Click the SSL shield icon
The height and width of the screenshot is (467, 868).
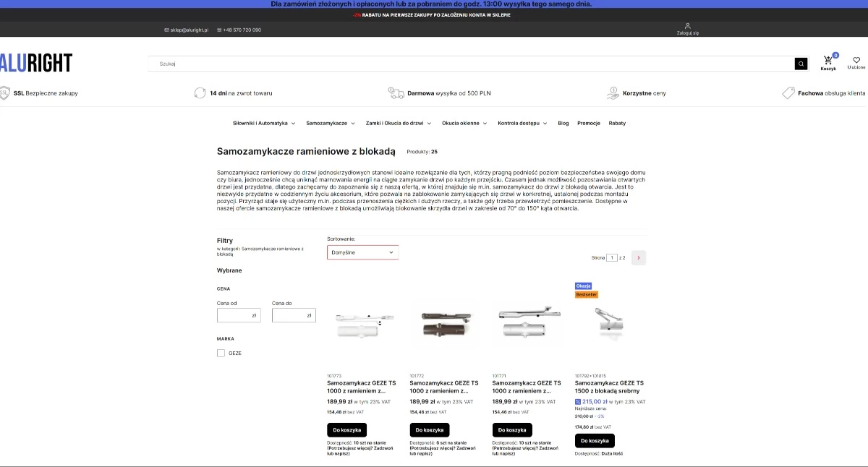(x=4, y=93)
